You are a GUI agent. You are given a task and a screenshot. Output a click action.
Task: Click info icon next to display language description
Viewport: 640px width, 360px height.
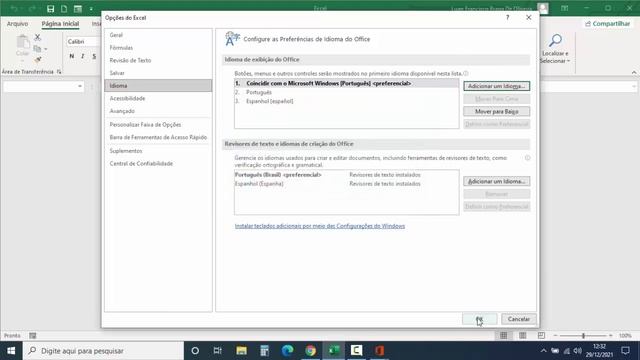point(466,73)
